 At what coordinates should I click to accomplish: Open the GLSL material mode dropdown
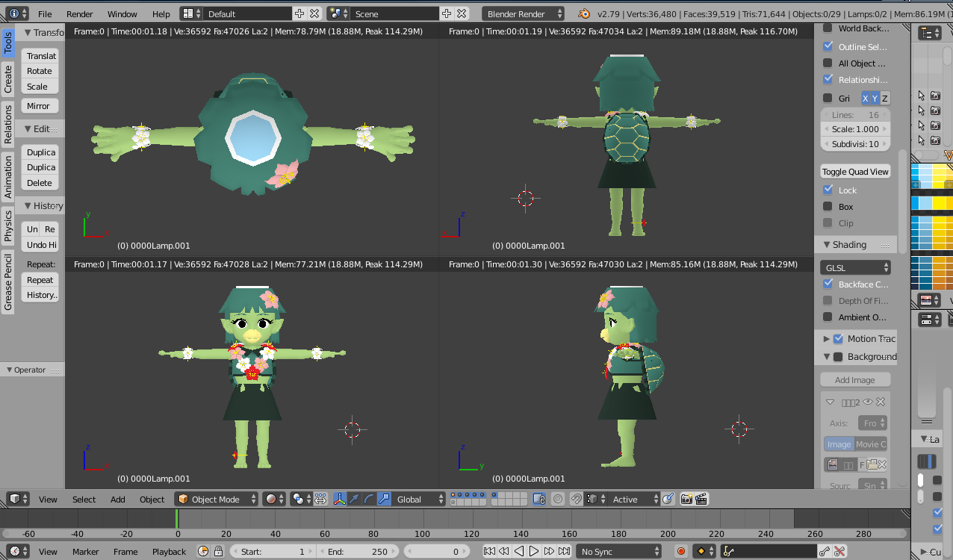(856, 267)
